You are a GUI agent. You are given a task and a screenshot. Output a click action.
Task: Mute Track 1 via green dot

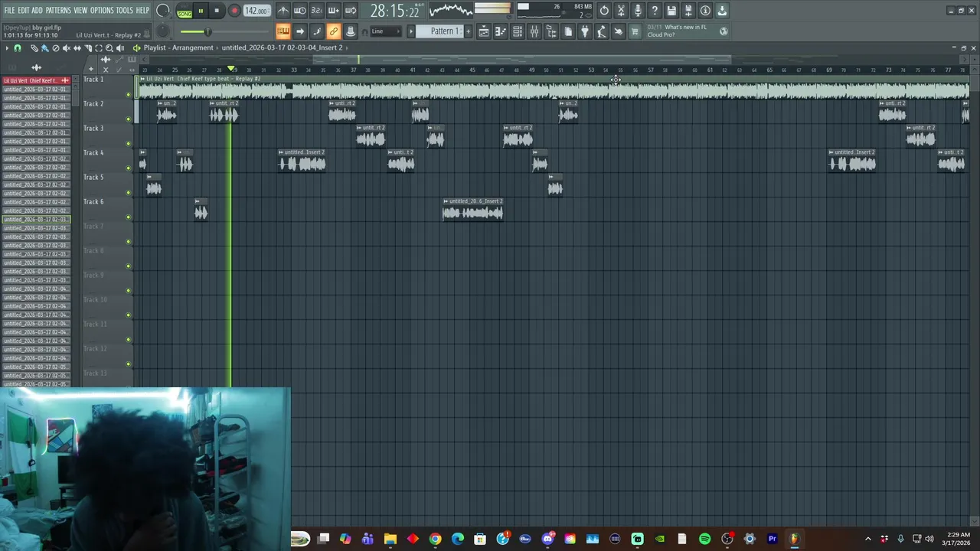[x=129, y=95]
